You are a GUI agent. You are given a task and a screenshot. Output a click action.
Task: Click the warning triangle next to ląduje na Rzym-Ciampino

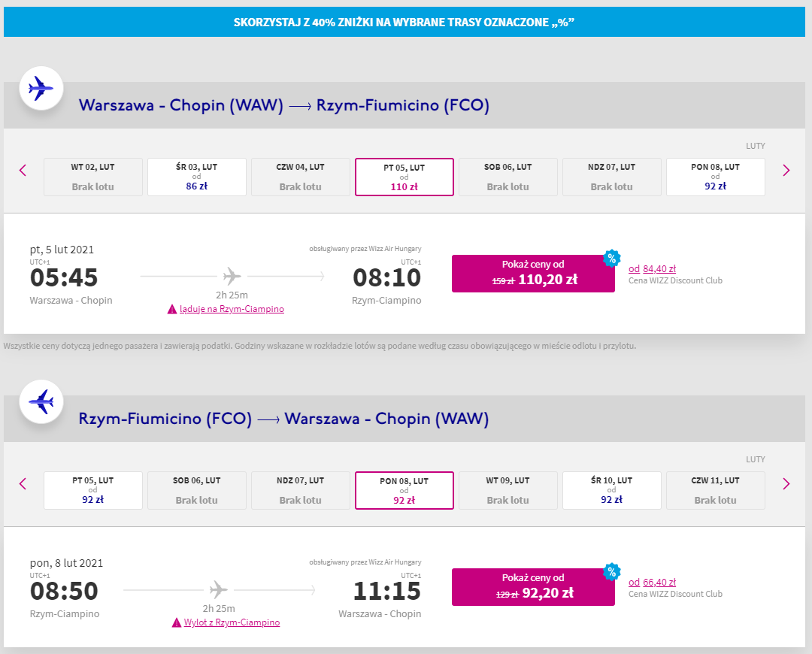[x=172, y=309]
